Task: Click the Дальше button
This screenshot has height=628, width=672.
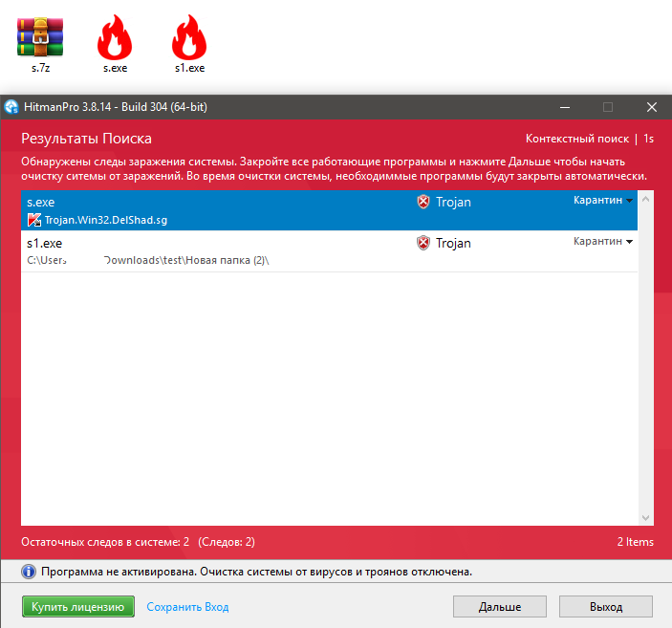Action: coord(500,607)
